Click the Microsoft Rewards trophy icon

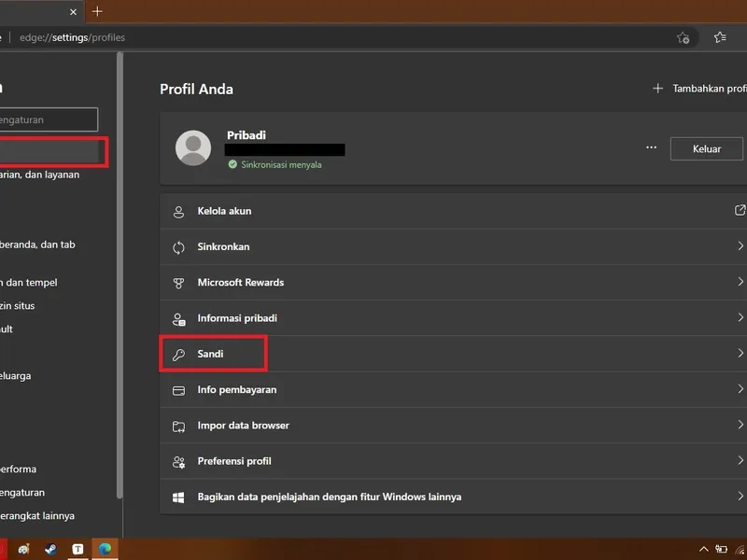click(177, 282)
